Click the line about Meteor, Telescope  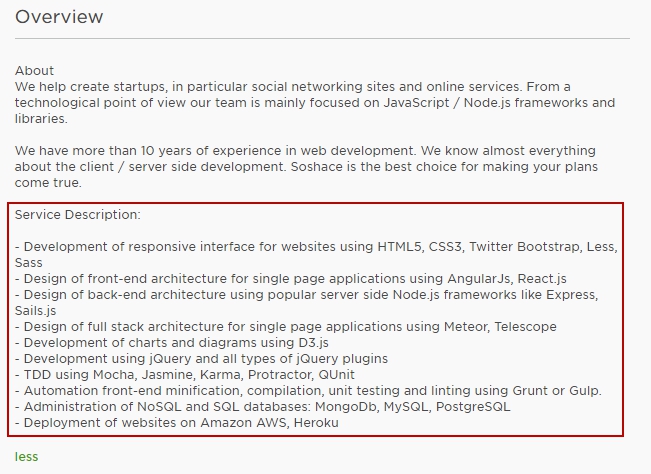[x=286, y=327]
